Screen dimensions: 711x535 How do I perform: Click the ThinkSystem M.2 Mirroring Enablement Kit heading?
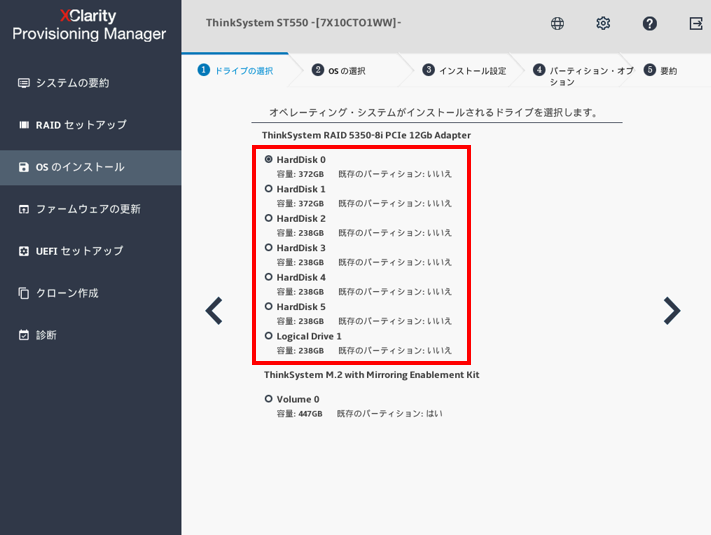click(x=372, y=374)
